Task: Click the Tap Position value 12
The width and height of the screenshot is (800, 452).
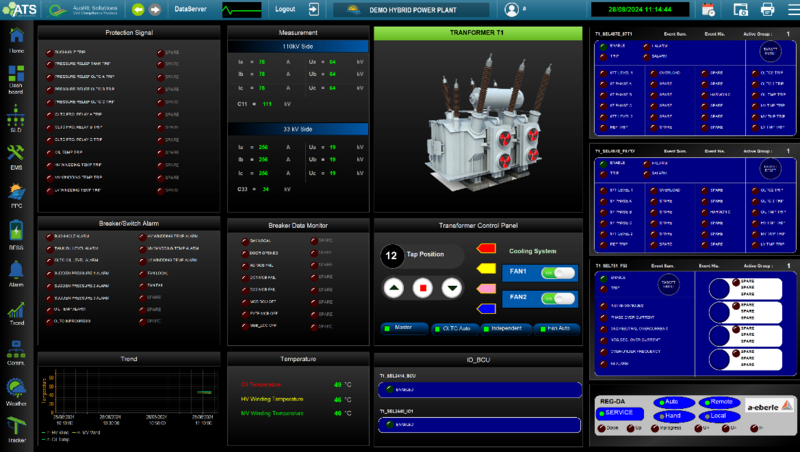Action: (391, 256)
